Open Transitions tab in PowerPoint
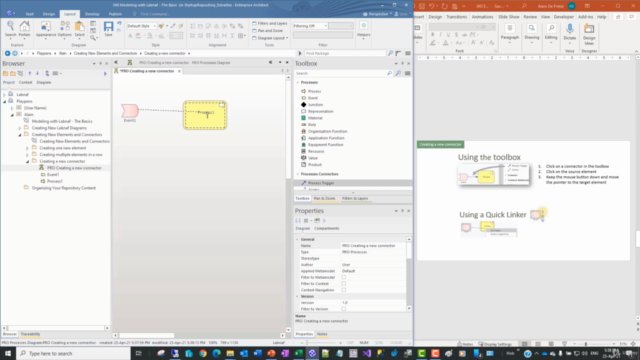 point(456,17)
